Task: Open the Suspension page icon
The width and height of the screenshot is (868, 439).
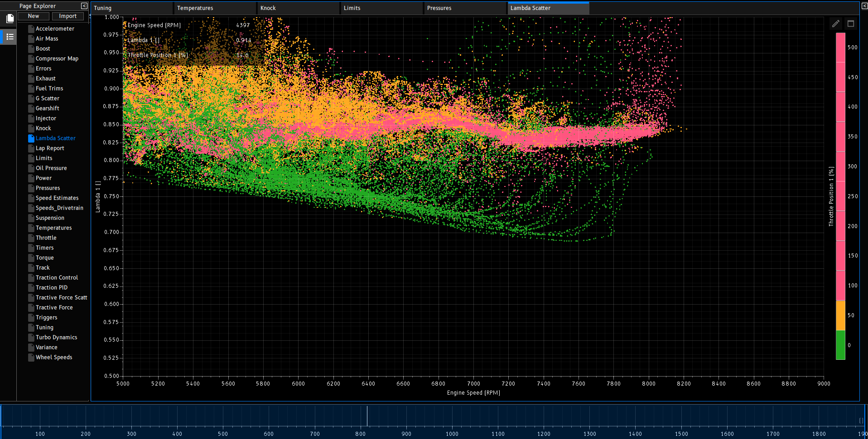Action: pyautogui.click(x=31, y=218)
